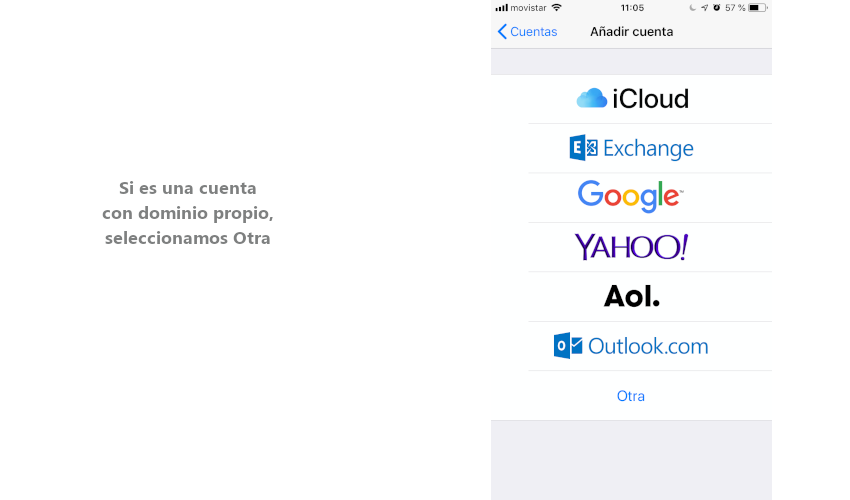
Task: Tap the Añadir cuenta title
Action: 632,32
